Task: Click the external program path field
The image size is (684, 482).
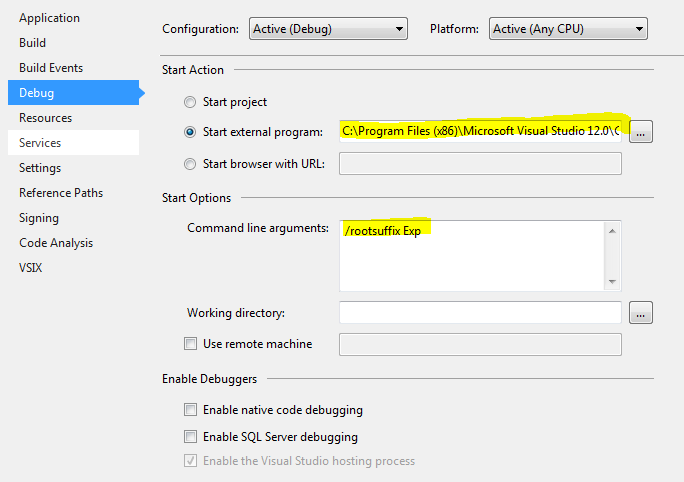Action: 480,131
